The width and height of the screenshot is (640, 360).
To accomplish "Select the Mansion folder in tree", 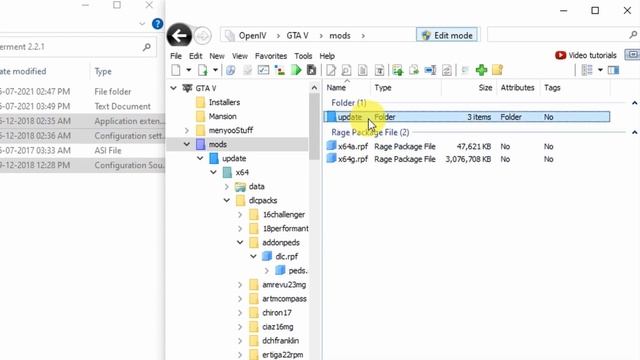I will click(222, 116).
